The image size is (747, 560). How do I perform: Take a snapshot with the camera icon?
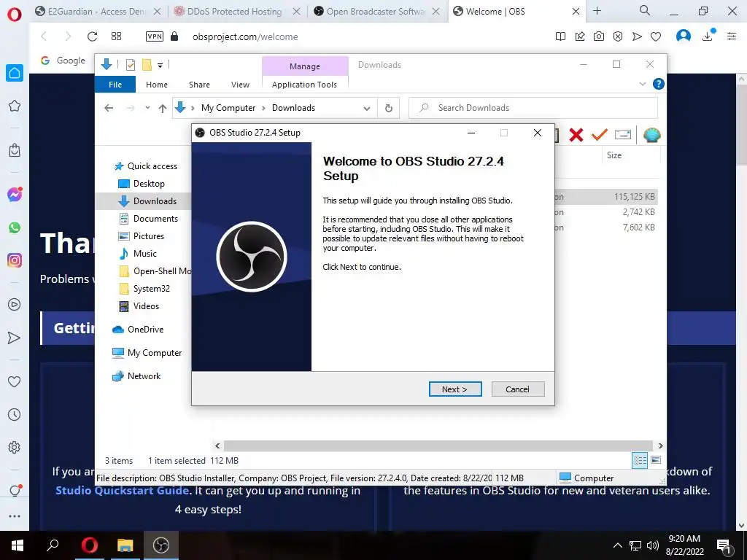click(x=599, y=36)
